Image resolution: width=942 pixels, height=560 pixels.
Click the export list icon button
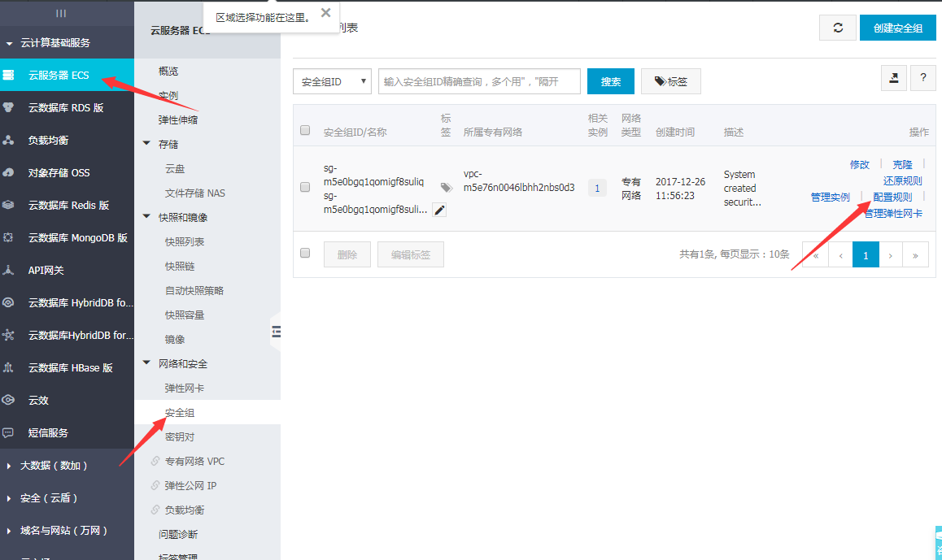click(x=894, y=78)
